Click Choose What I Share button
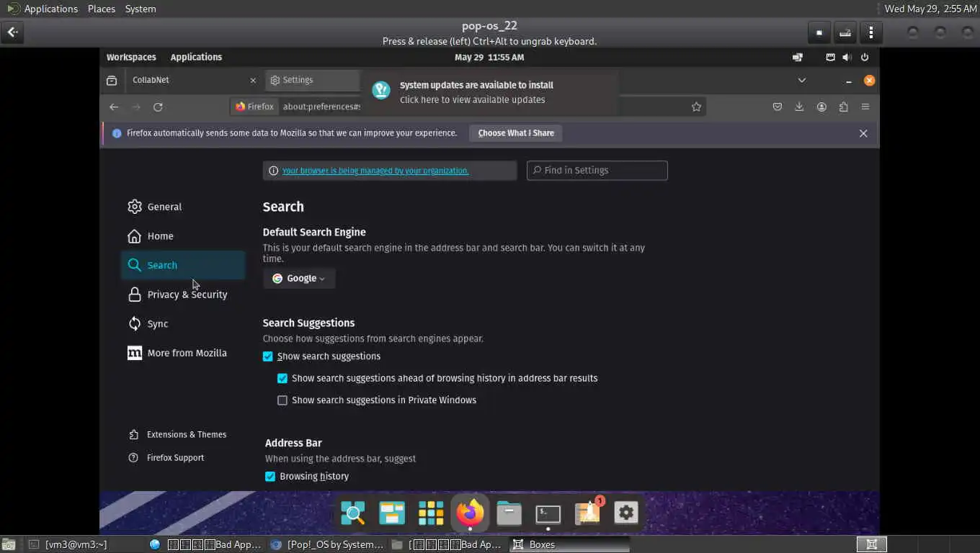Viewport: 980px width, 553px height. click(x=516, y=133)
